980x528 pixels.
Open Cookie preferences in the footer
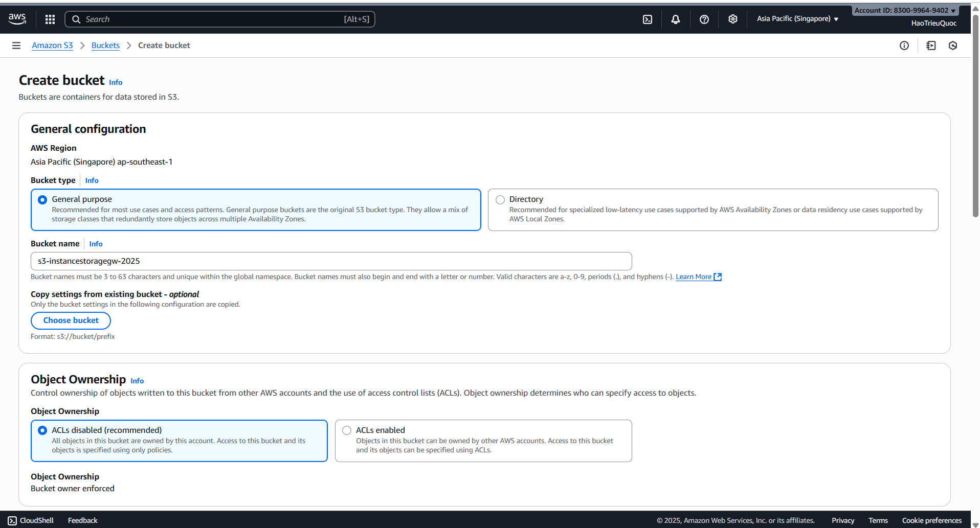tap(932, 520)
